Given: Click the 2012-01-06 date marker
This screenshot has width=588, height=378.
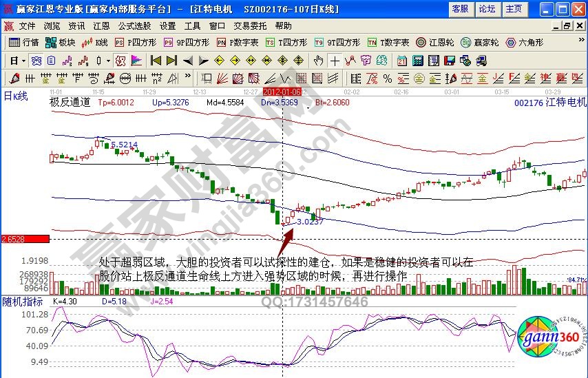Looking at the screenshot, I should pos(282,91).
